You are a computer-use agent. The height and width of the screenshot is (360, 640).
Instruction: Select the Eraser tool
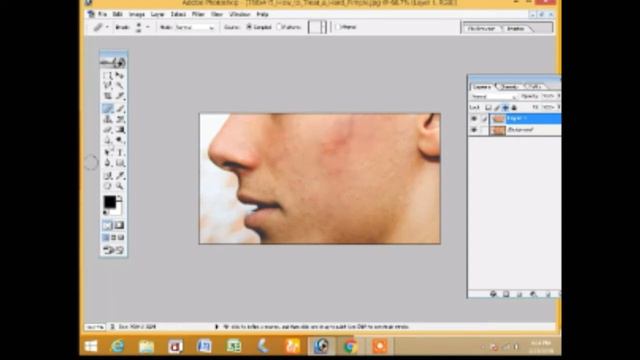[107, 130]
